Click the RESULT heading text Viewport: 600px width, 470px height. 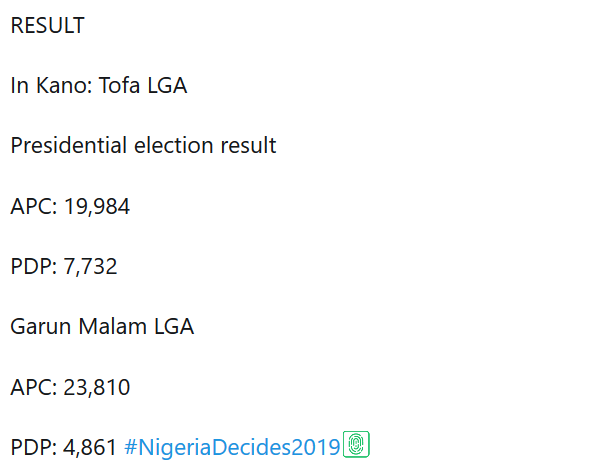click(x=47, y=26)
